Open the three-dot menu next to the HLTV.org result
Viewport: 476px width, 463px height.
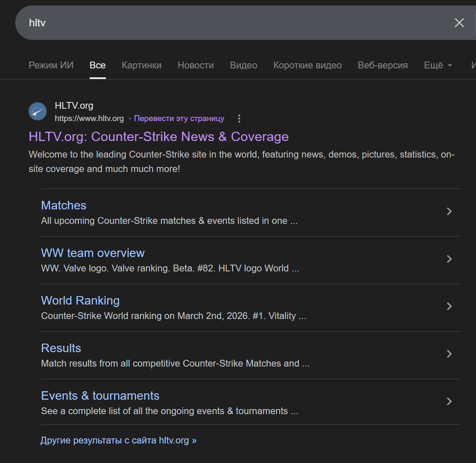click(239, 119)
